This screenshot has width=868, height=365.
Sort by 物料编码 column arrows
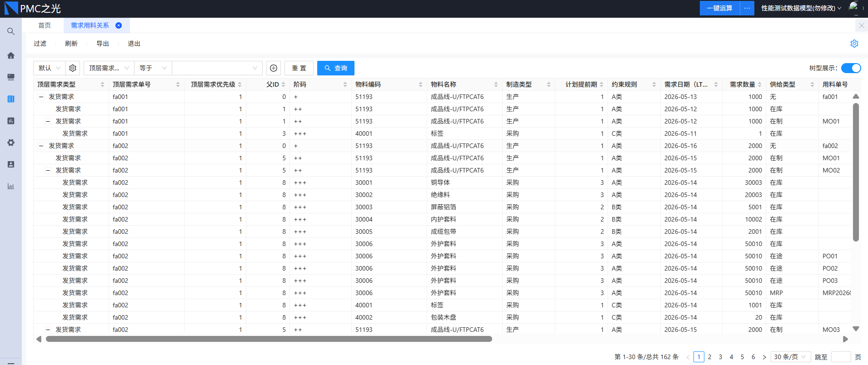coord(420,84)
